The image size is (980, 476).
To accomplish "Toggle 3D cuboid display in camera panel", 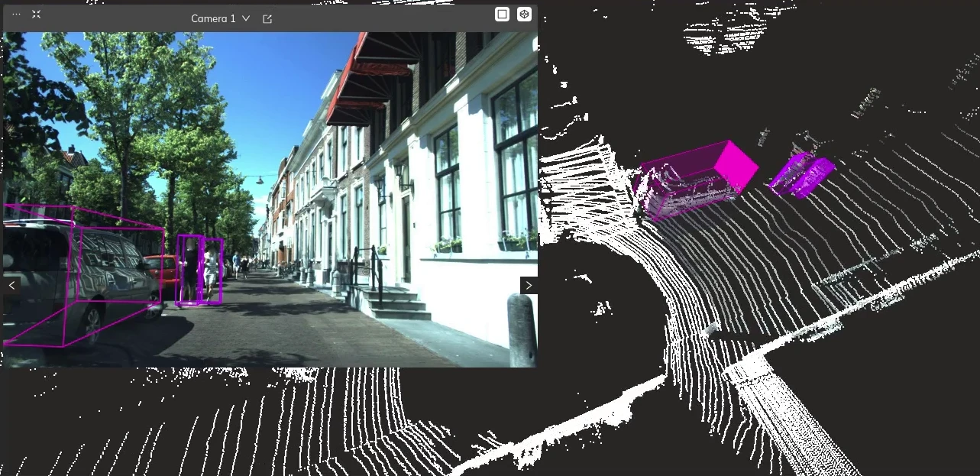I will pyautogui.click(x=524, y=15).
